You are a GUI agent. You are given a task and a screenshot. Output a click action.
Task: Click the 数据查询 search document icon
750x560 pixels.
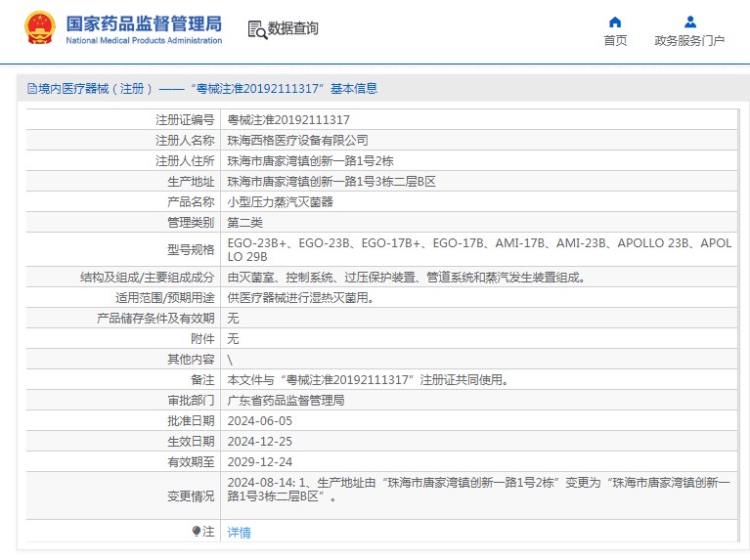[x=257, y=30]
